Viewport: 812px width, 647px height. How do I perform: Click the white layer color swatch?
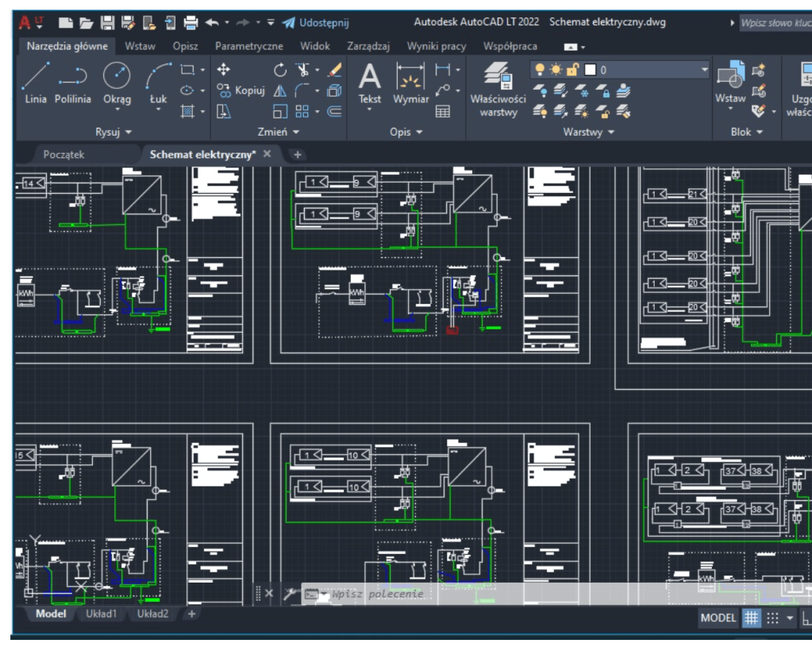pos(591,70)
